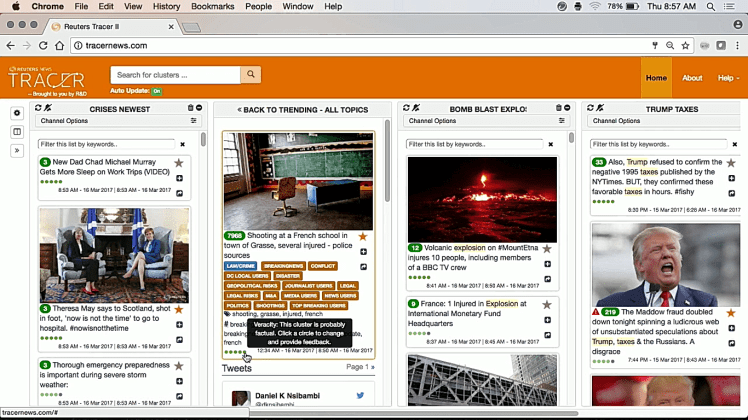Star the French school shooting cluster
The image size is (748, 420).
pyautogui.click(x=363, y=237)
